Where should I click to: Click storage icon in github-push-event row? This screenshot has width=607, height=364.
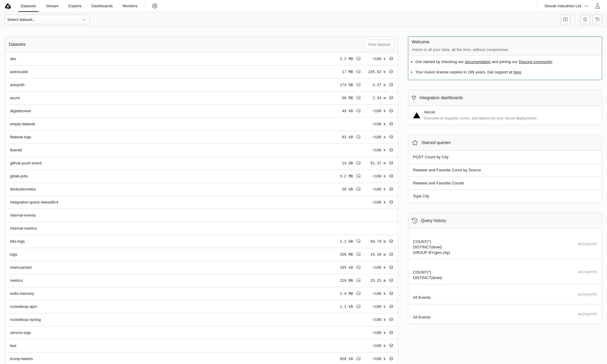358,163
